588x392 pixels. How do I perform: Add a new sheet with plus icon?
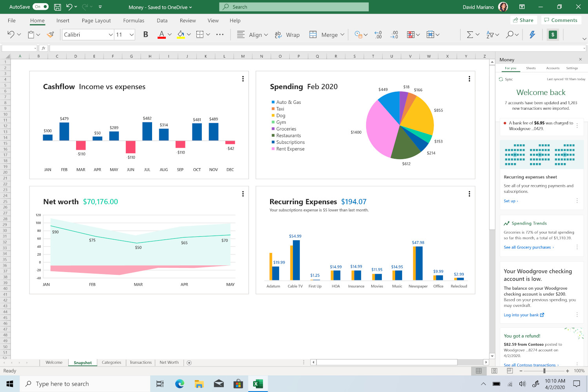(x=189, y=363)
